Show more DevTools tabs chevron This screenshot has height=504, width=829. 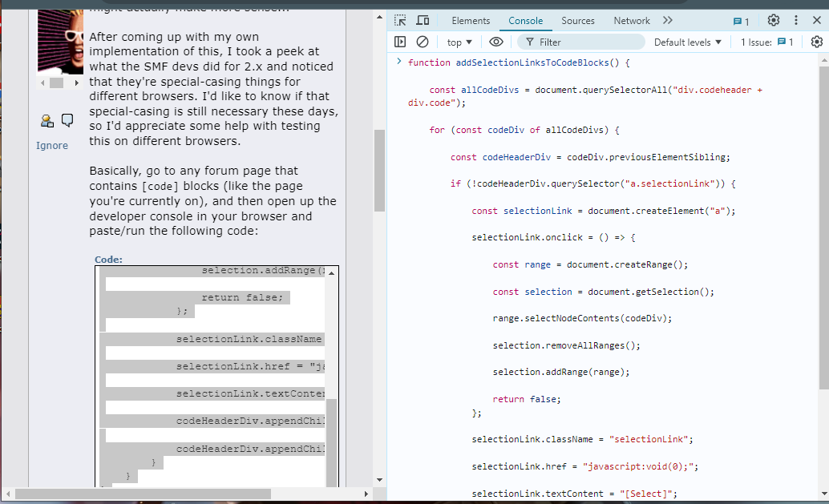[x=668, y=20]
